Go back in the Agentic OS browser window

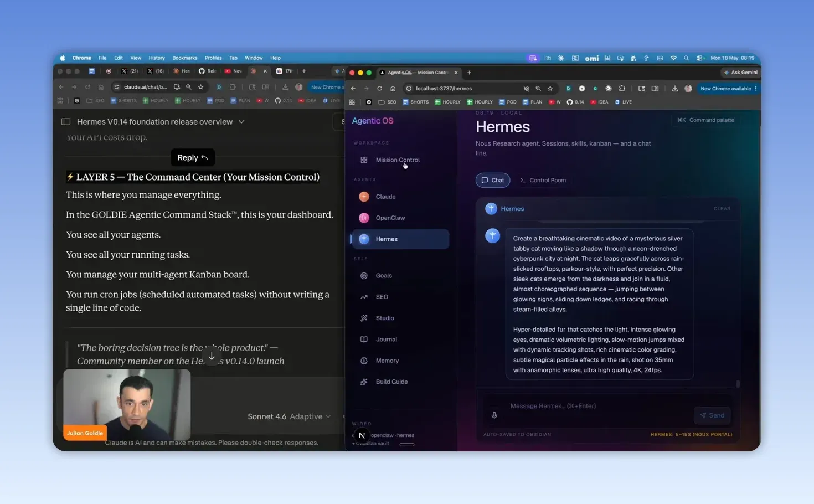[353, 89]
